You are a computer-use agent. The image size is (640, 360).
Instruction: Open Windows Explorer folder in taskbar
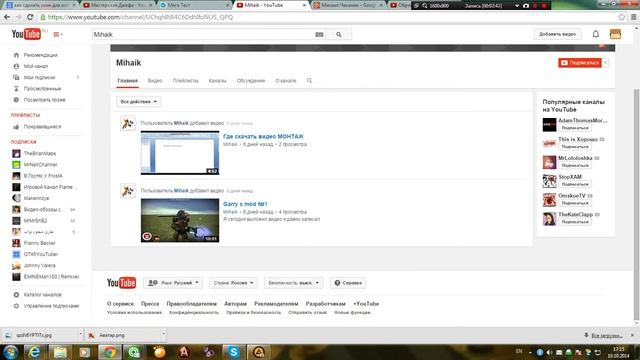(x=60, y=352)
